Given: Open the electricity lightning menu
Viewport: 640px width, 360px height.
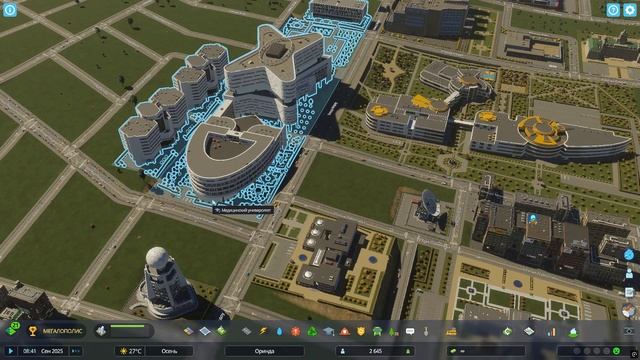Looking at the screenshot, I should pyautogui.click(x=263, y=331).
